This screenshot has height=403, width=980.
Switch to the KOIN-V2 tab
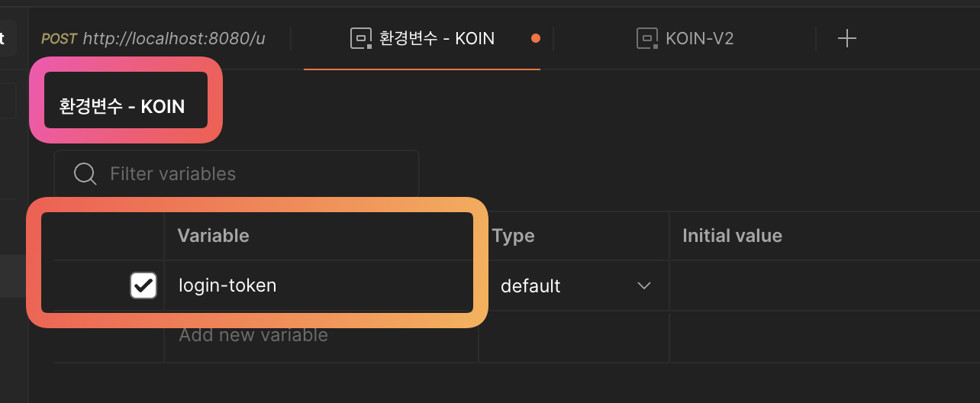(699, 38)
